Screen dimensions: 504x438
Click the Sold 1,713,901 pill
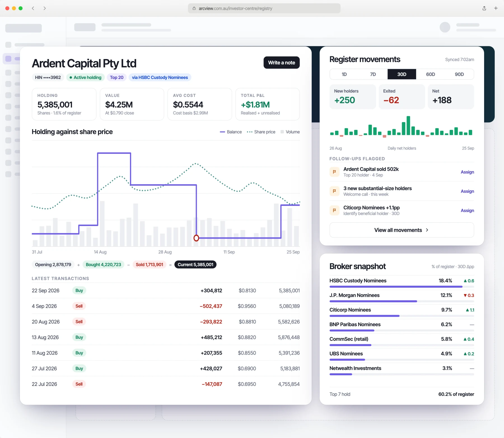click(149, 265)
